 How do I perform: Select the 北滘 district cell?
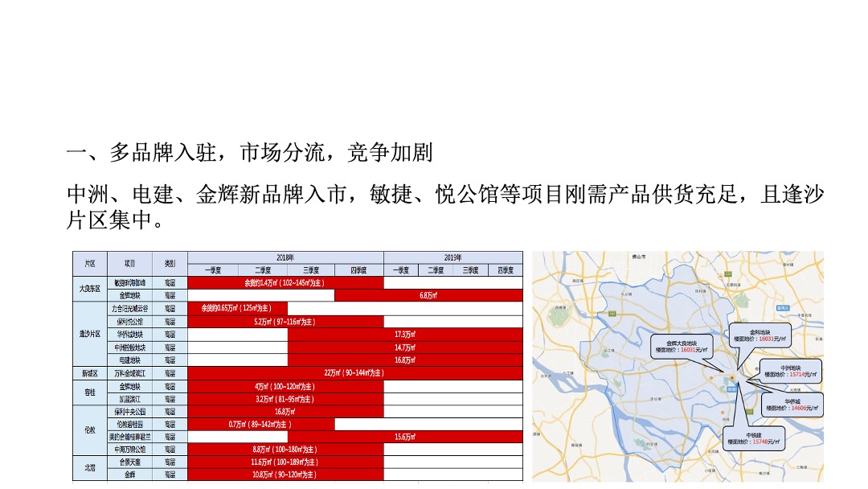[89, 468]
